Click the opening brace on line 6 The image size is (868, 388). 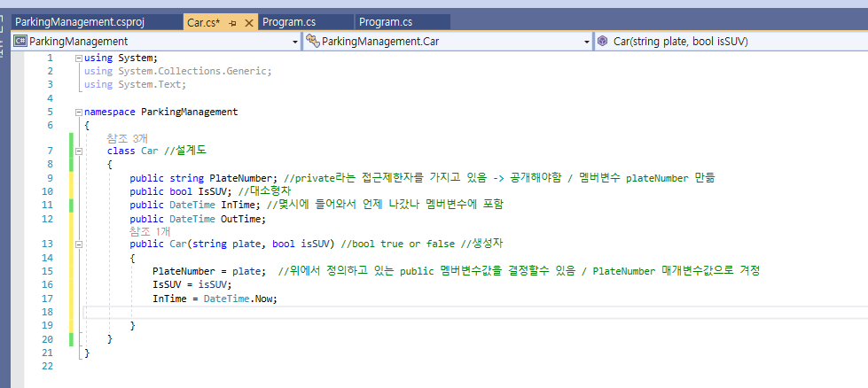click(x=87, y=126)
